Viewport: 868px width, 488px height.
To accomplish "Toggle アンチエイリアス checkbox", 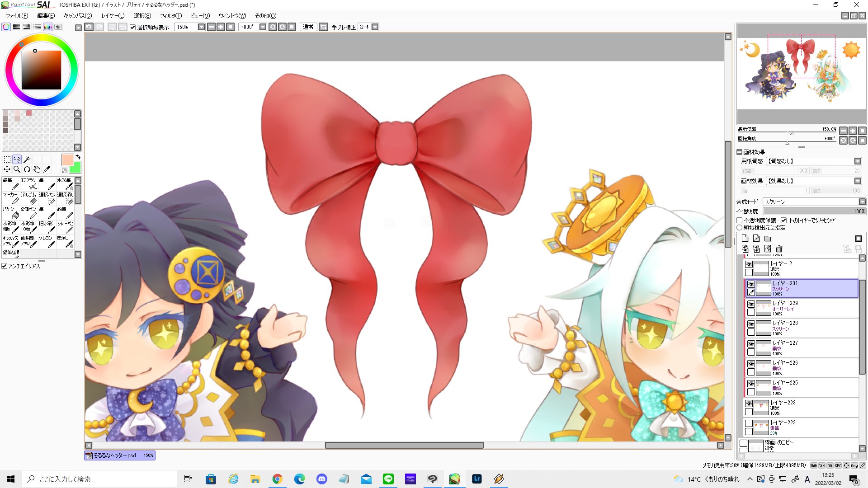I will tap(5, 266).
